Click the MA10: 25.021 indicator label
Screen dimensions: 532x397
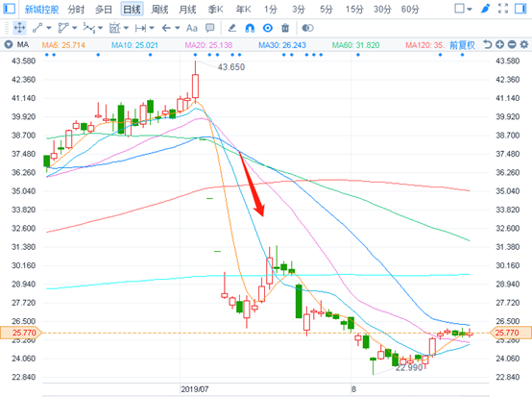(x=134, y=45)
